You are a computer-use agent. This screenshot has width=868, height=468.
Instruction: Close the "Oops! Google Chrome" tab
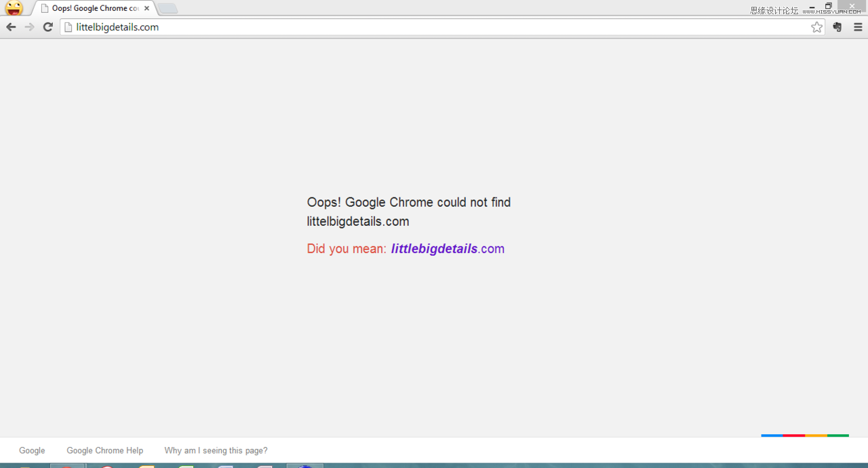146,8
